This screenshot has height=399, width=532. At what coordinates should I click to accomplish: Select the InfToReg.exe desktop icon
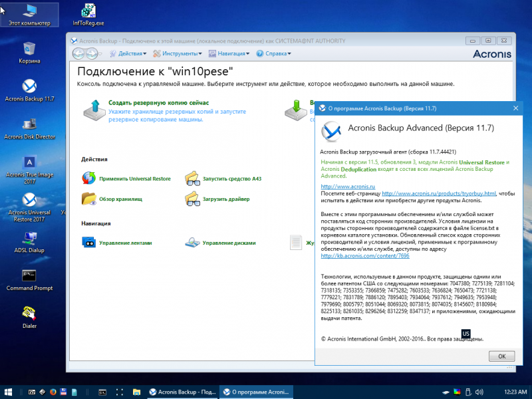(x=88, y=15)
